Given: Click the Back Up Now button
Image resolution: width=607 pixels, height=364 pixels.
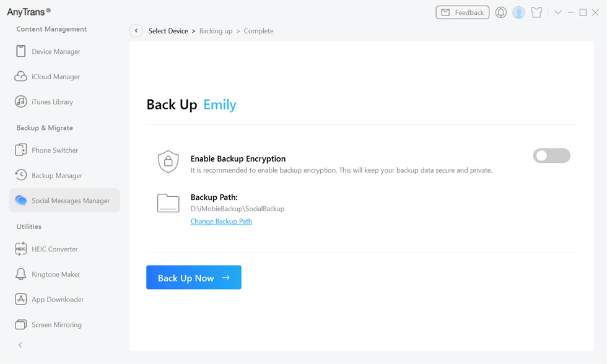Looking at the screenshot, I should click(194, 277).
